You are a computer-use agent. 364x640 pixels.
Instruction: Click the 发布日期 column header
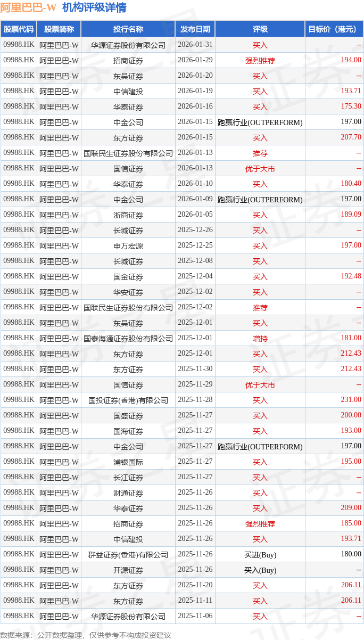point(195,29)
